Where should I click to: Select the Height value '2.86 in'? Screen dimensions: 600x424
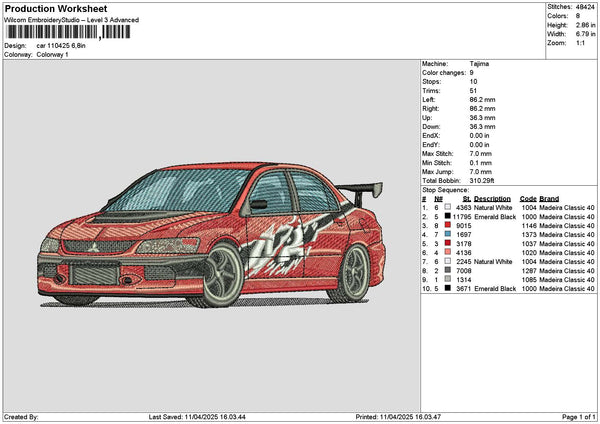coord(585,25)
